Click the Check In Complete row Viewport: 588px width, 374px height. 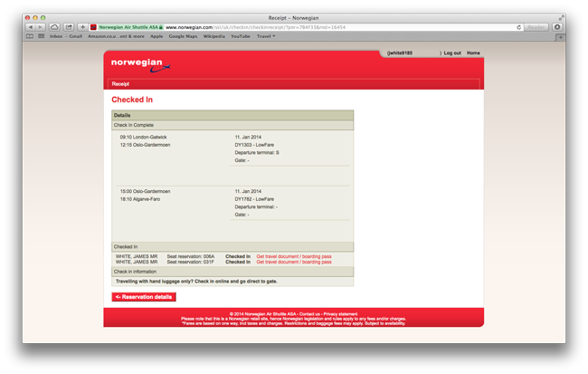click(232, 125)
